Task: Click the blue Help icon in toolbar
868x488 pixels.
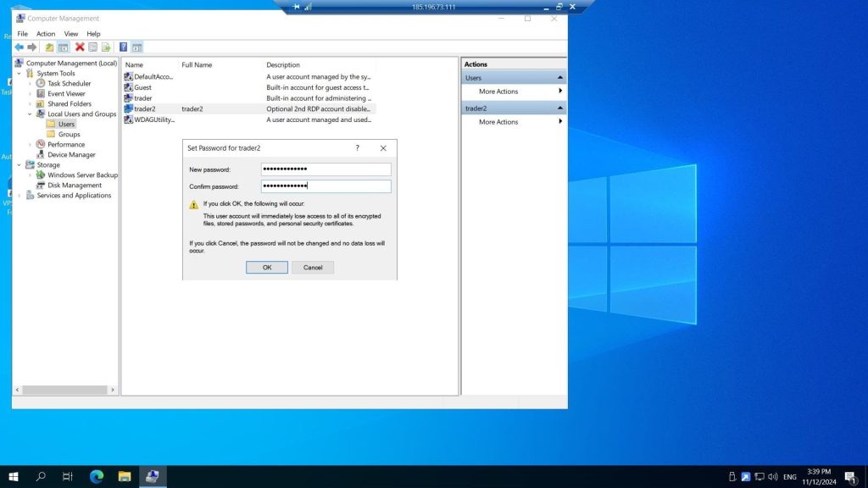Action: (123, 47)
